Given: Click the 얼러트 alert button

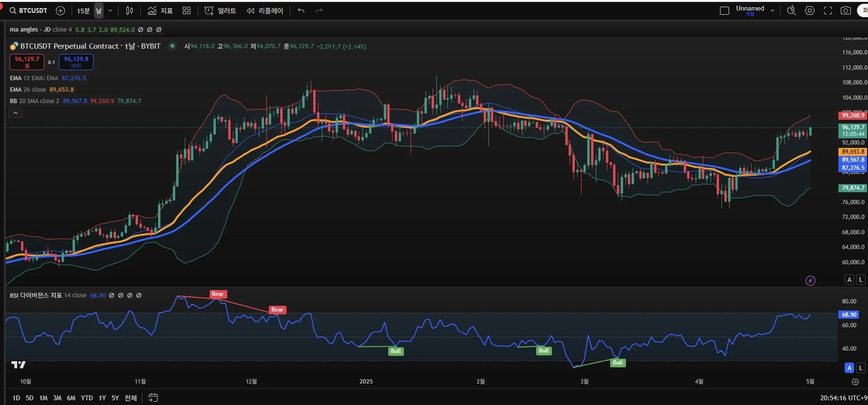Looking at the screenshot, I should (x=221, y=10).
